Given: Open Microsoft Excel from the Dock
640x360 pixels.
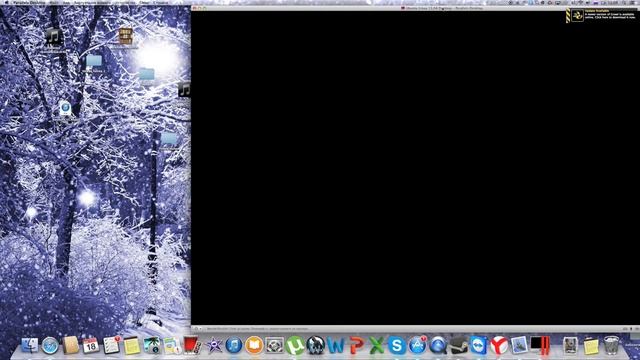Looking at the screenshot, I should [376, 345].
